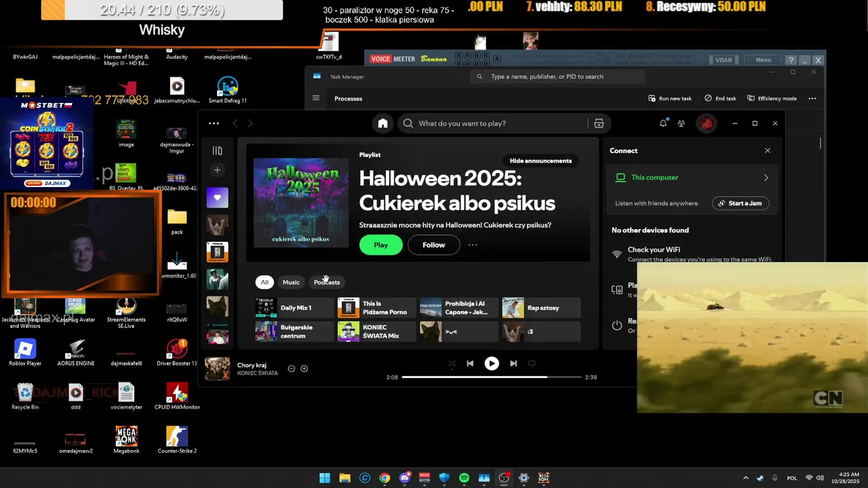Open Spotify three-dots main menu
868x488 pixels.
click(x=214, y=123)
